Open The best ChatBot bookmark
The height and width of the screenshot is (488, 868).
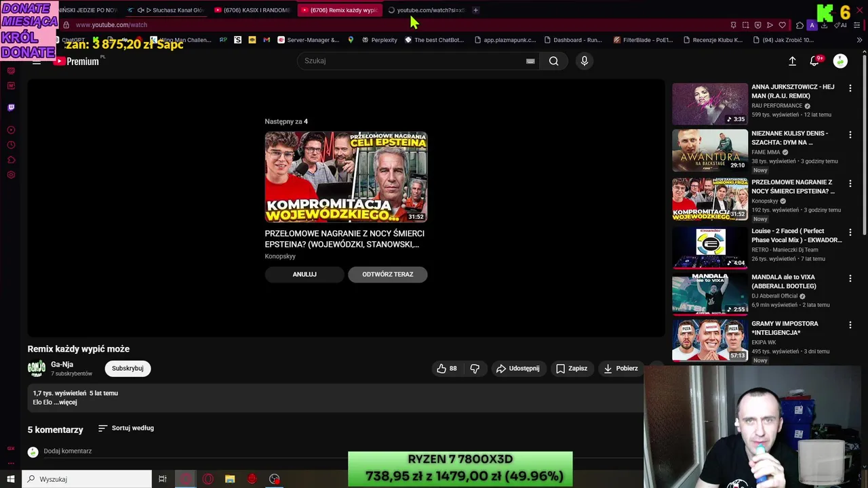(434, 40)
